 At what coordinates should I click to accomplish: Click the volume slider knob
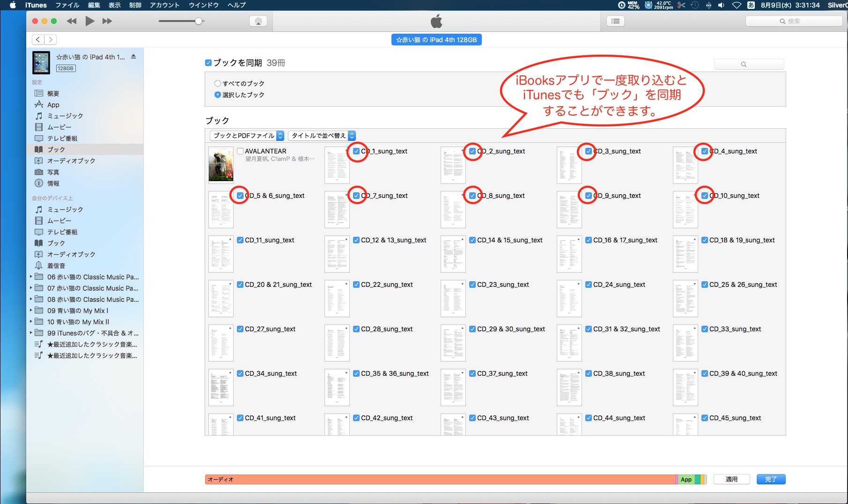point(199,21)
